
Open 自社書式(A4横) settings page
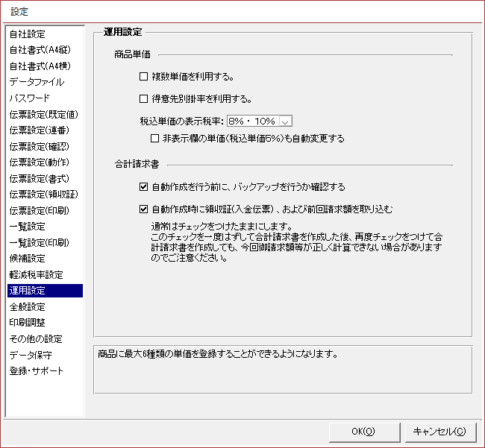click(x=45, y=66)
